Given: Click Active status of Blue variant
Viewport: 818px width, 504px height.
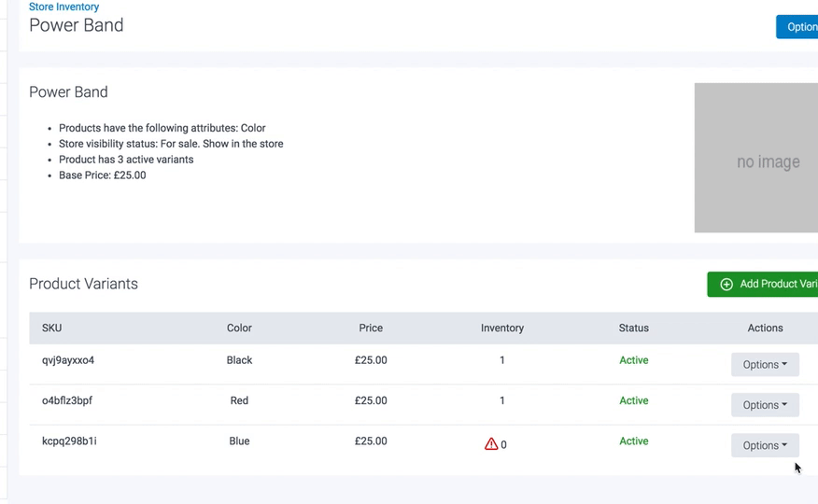Looking at the screenshot, I should click(x=633, y=441).
